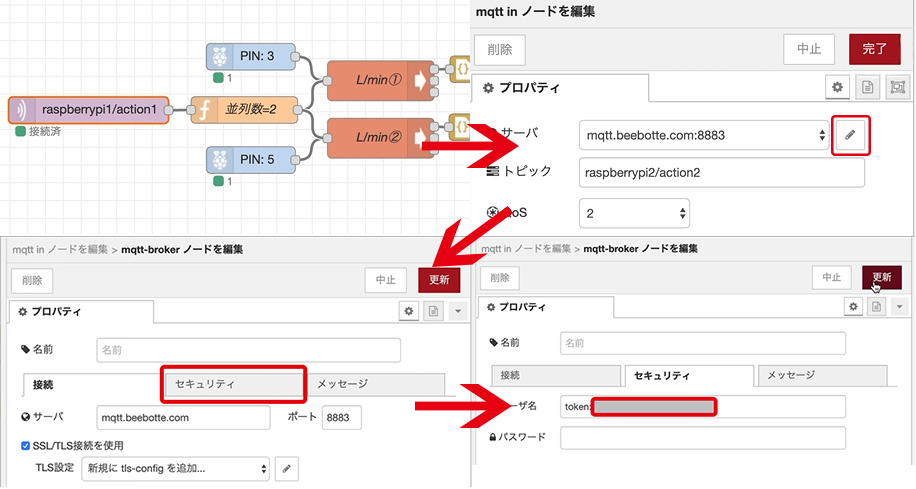Expand caret menu in security-tab mqtt-broker panel
916x489 pixels.
900,306
